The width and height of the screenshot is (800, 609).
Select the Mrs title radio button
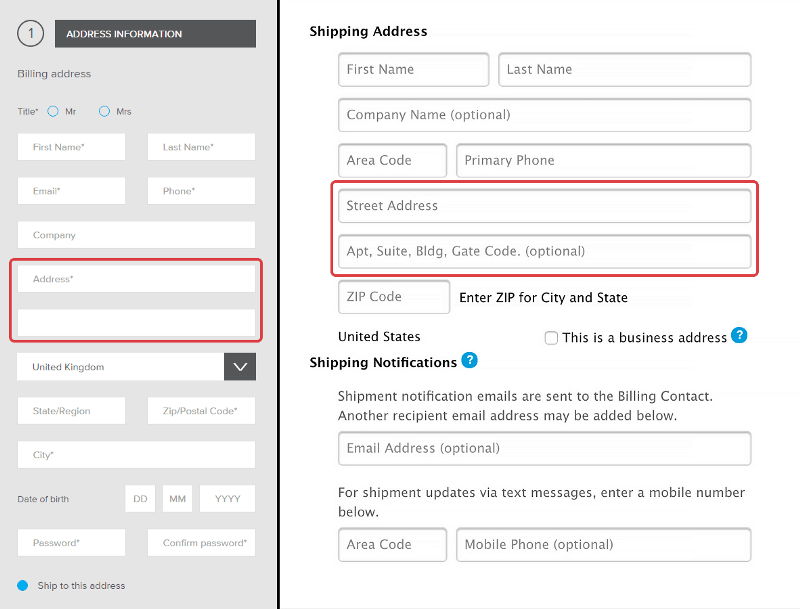tap(104, 111)
